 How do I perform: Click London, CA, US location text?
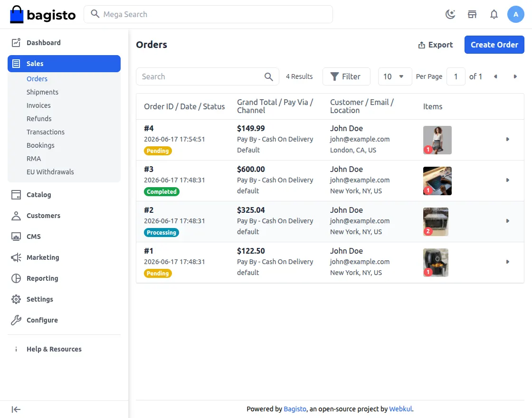coord(353,150)
